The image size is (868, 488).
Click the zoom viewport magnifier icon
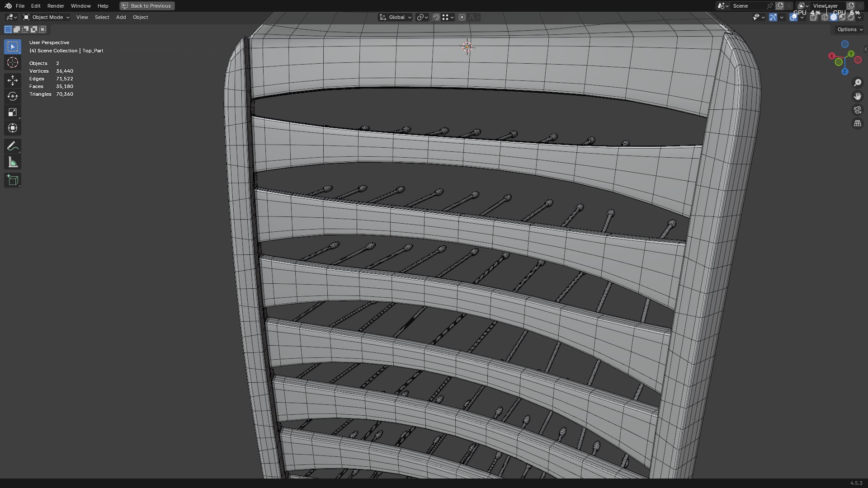pyautogui.click(x=858, y=83)
